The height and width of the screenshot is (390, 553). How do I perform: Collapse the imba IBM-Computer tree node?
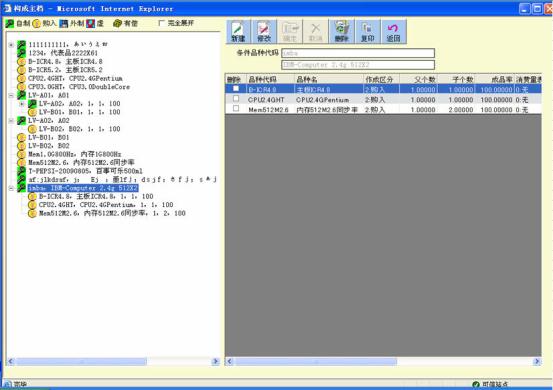click(11, 188)
